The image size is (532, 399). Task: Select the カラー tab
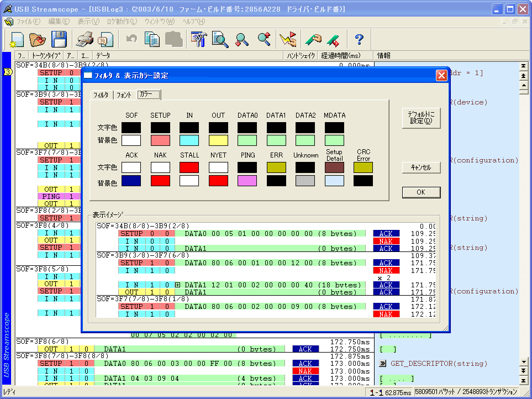(x=149, y=95)
